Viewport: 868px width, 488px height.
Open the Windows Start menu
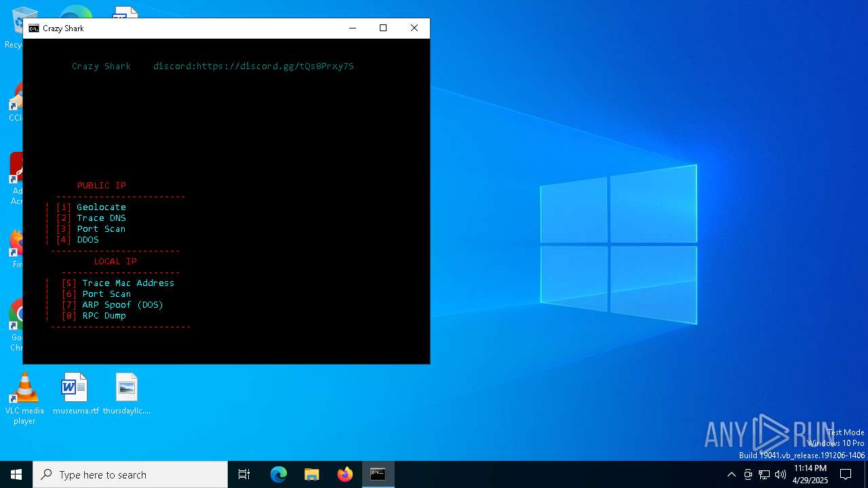(x=16, y=474)
